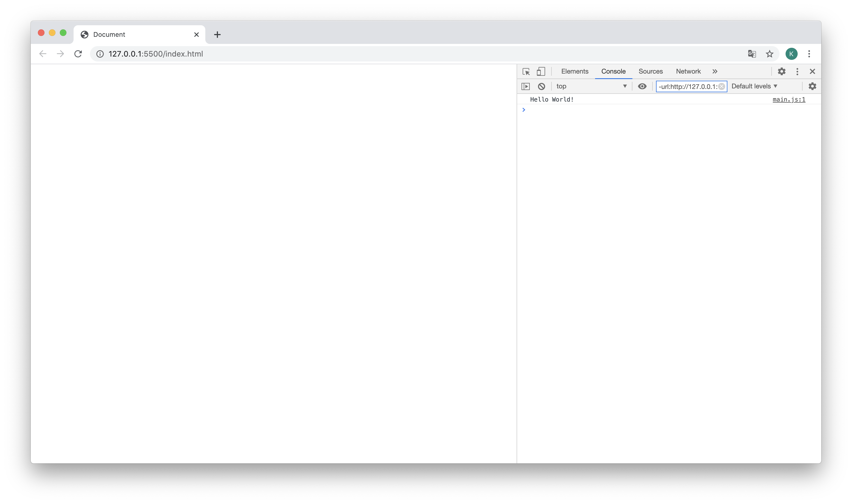The width and height of the screenshot is (852, 504).
Task: Switch to the Sources tab
Action: pos(650,71)
